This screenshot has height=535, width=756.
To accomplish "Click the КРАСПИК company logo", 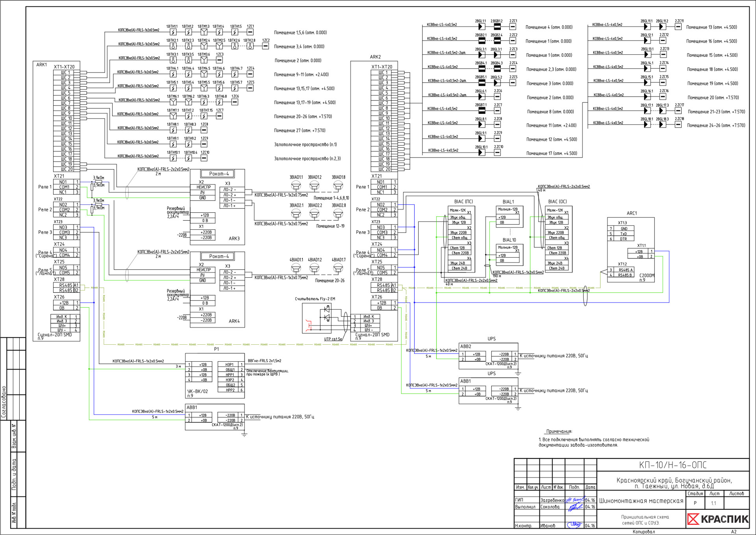I will [x=718, y=519].
